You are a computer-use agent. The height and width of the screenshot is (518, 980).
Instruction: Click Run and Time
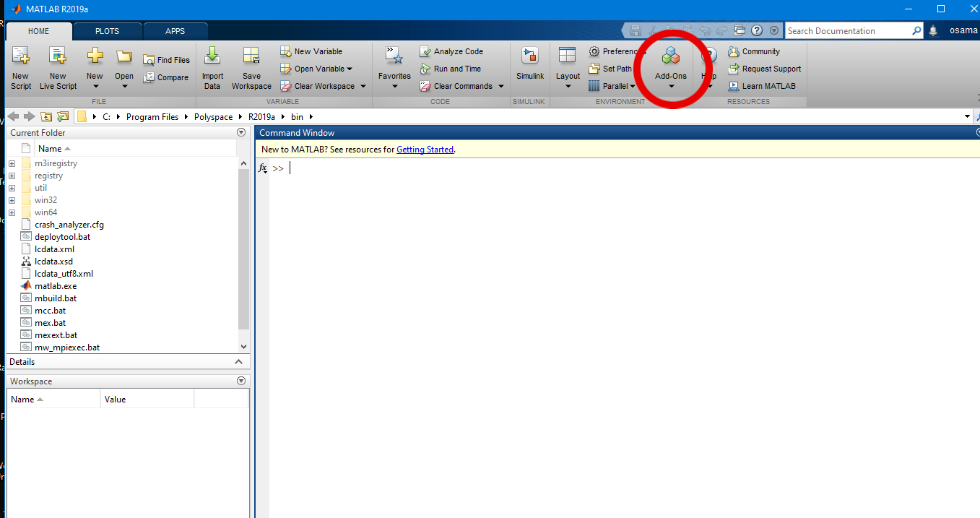pos(451,69)
